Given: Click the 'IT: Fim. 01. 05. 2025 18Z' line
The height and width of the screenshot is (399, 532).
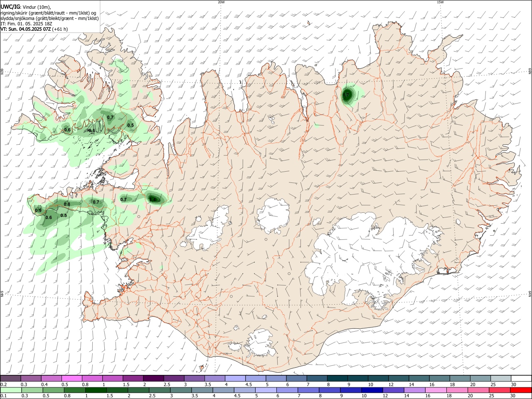Looking at the screenshot, I should [x=26, y=24].
